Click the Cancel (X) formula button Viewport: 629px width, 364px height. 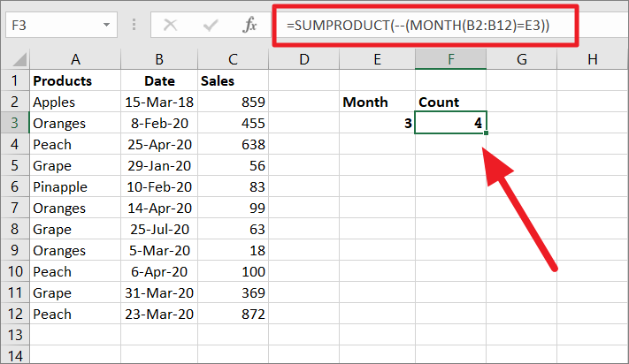tap(171, 26)
